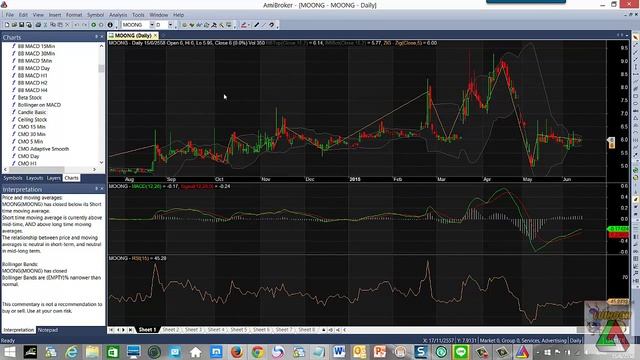640x360 pixels.
Task: Select 'BB MACD 15Min' in Charts list
Action: (x=36, y=46)
